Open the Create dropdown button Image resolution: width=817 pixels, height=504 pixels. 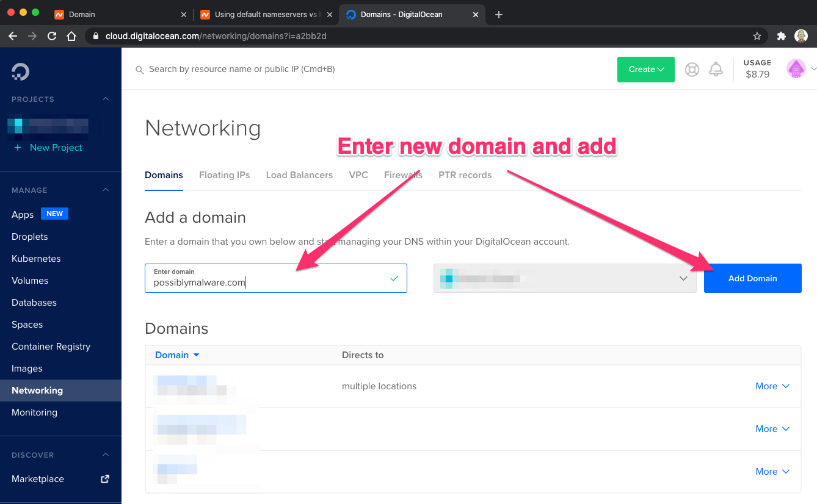pyautogui.click(x=646, y=70)
